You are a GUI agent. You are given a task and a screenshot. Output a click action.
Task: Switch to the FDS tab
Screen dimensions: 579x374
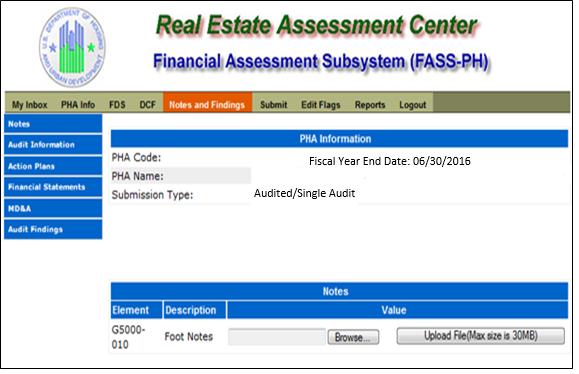click(117, 105)
